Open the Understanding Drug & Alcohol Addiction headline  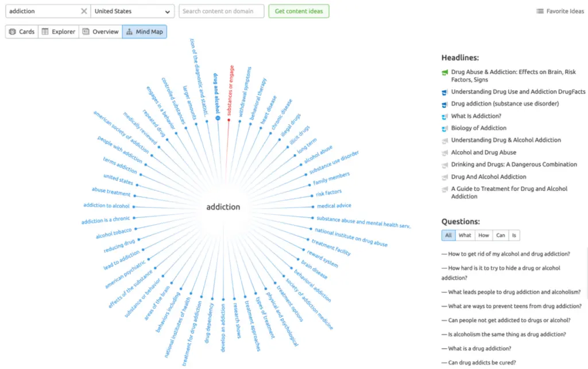[x=506, y=140]
